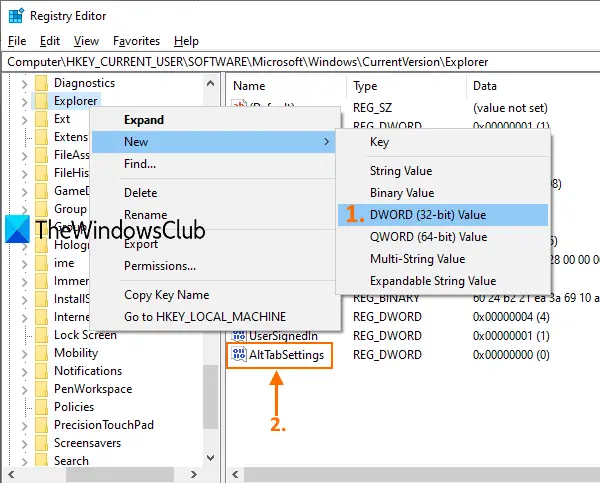
Task: Expand the Mobility tree node
Action: click(25, 354)
